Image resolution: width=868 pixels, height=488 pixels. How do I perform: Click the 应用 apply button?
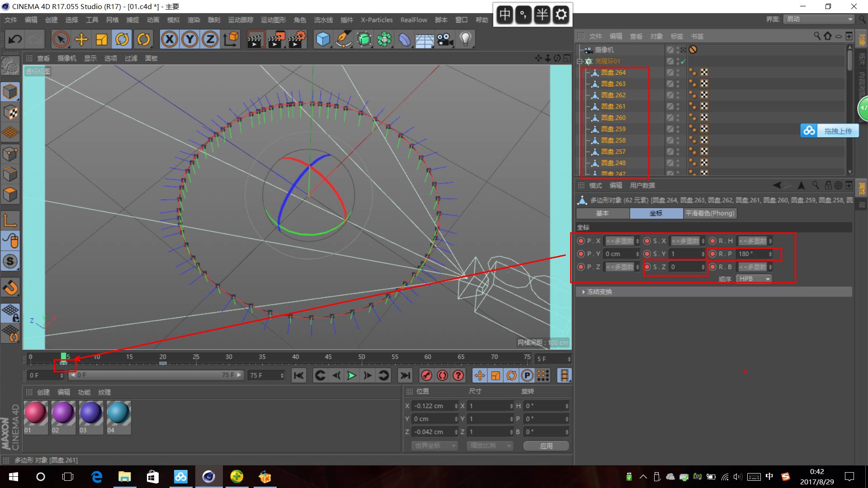[x=546, y=446]
